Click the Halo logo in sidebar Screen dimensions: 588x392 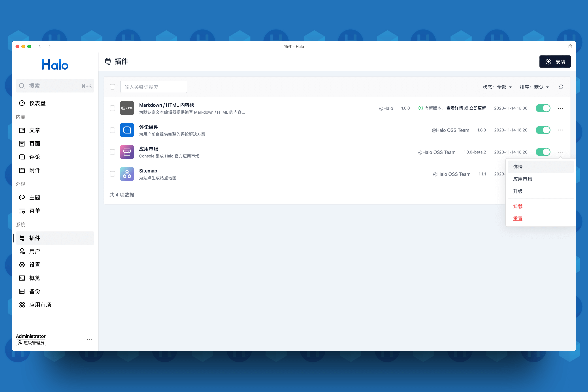[55, 64]
